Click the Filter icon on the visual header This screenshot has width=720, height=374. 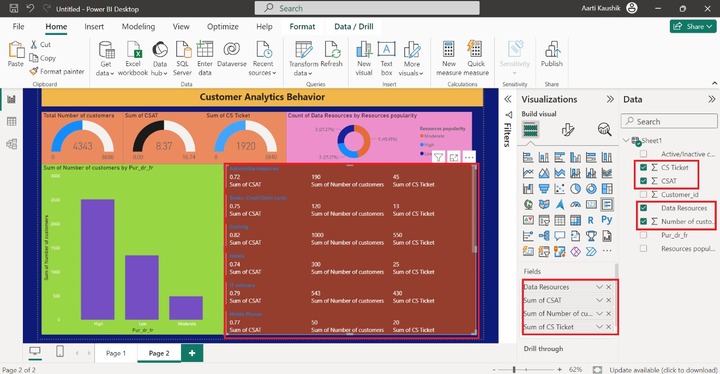(438, 158)
